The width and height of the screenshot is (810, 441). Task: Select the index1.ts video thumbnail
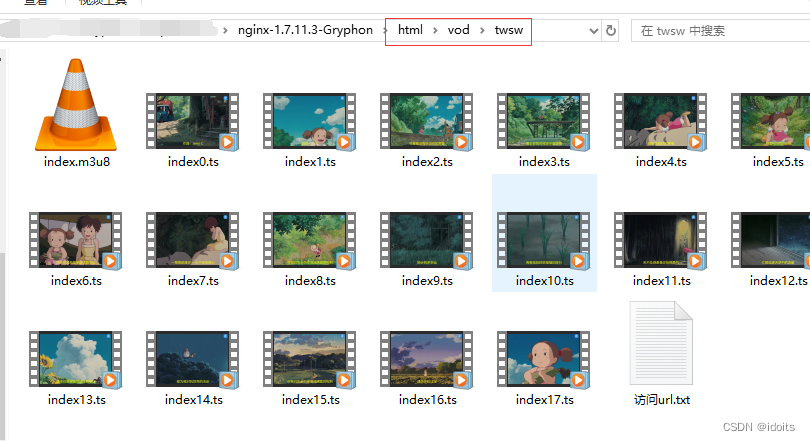click(309, 122)
